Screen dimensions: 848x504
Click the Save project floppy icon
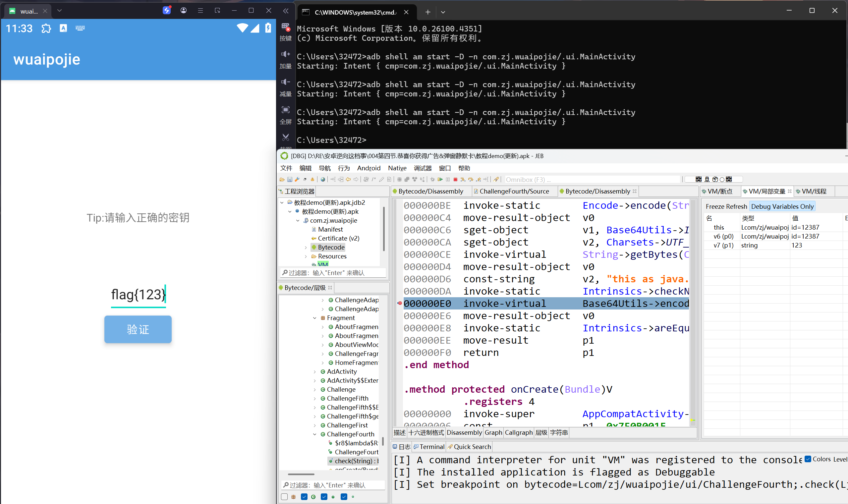pyautogui.click(x=290, y=179)
